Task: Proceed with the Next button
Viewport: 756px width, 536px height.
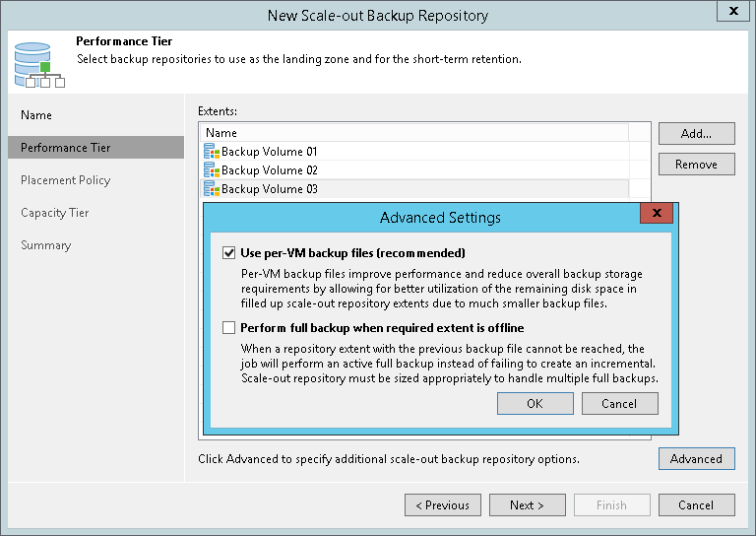Action: 527,505
